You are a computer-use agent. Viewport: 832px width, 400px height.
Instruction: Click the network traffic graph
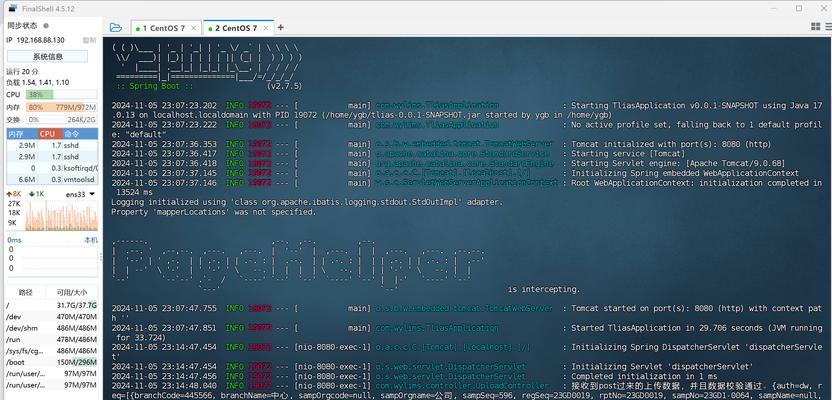61,215
